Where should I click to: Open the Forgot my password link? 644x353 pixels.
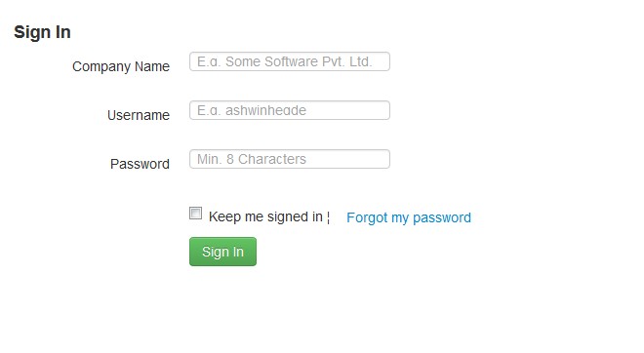pos(409,217)
